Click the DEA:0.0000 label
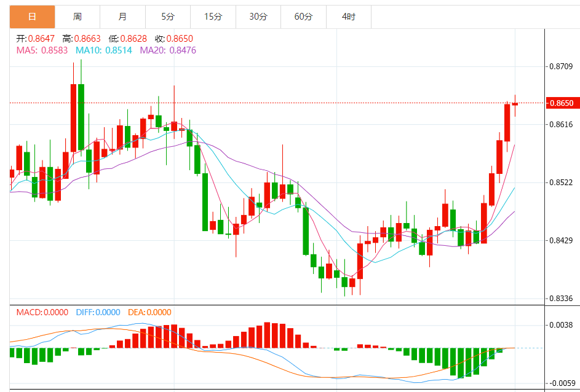This screenshot has height=392, width=580. coord(149,312)
